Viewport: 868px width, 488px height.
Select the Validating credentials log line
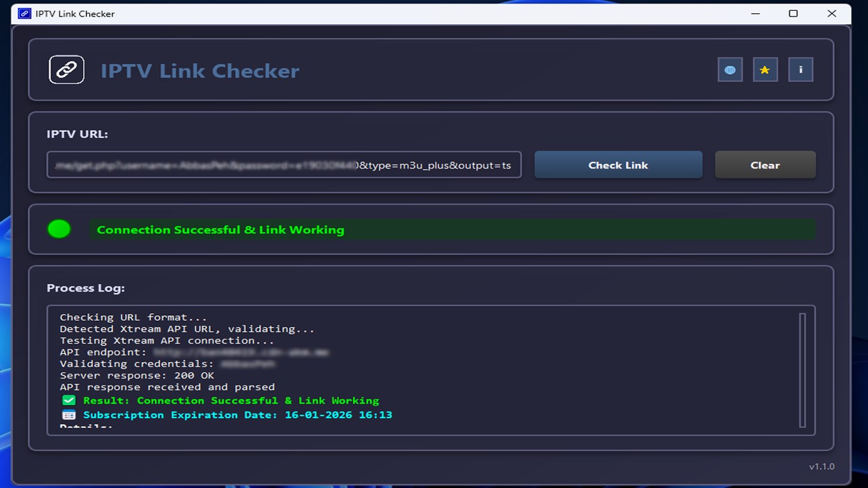pos(168,364)
